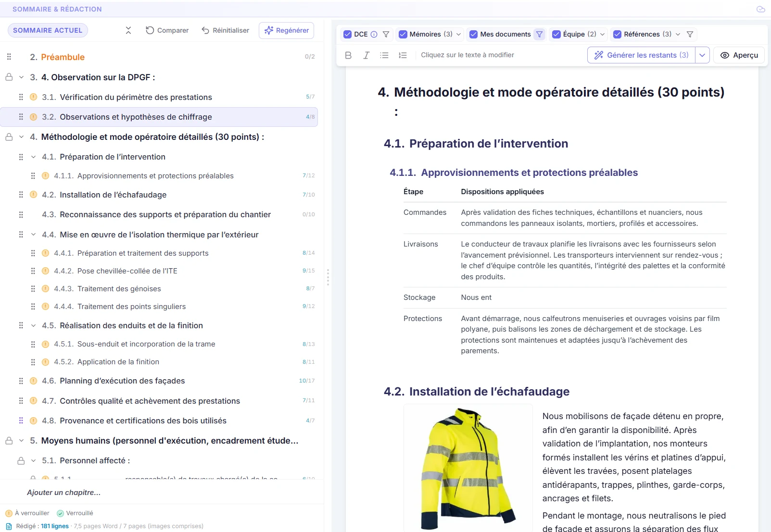Toggle the Références checkbox
The height and width of the screenshot is (532, 771).
[x=617, y=34]
